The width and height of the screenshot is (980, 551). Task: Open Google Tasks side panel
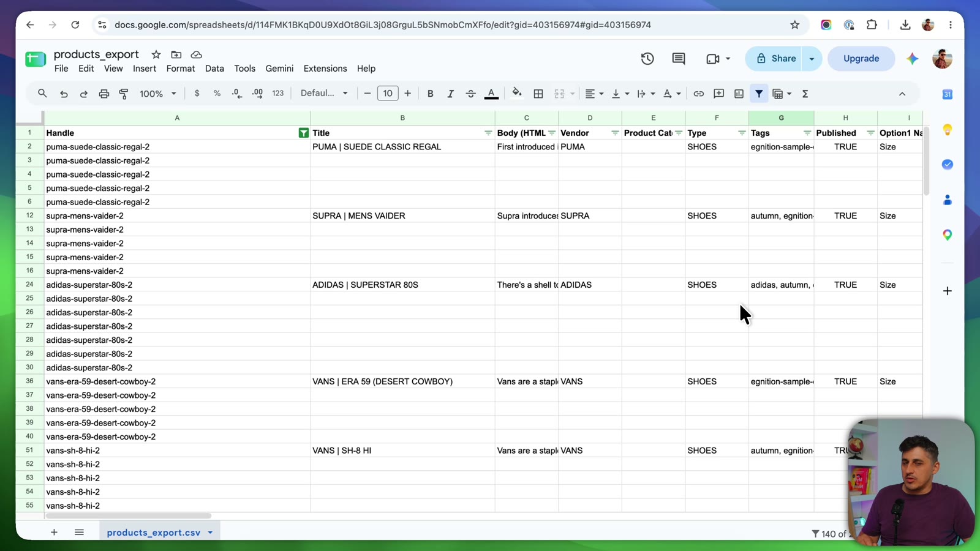point(948,164)
